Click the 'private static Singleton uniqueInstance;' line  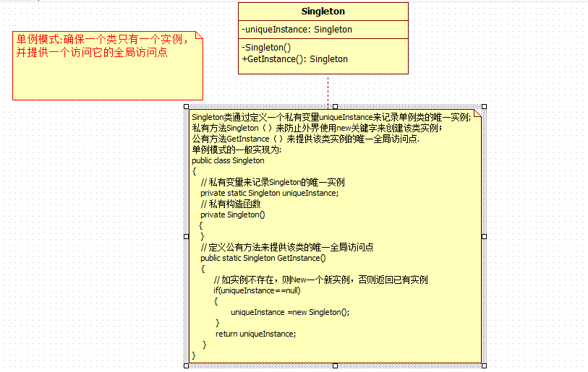[269, 193]
